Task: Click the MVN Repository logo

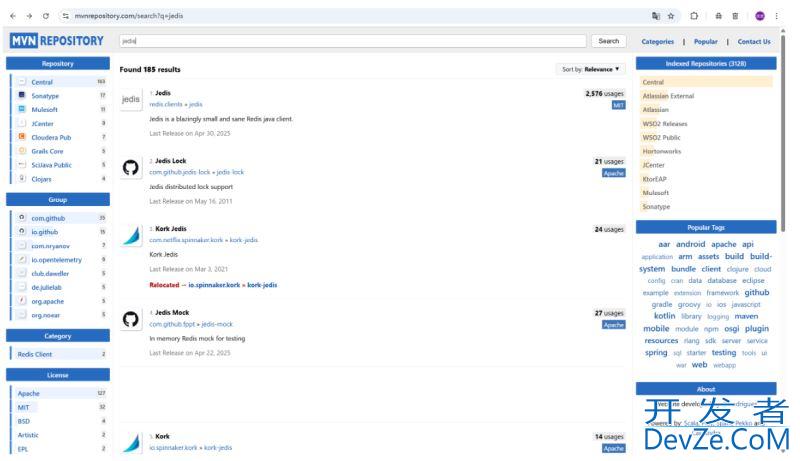Action: click(x=57, y=40)
